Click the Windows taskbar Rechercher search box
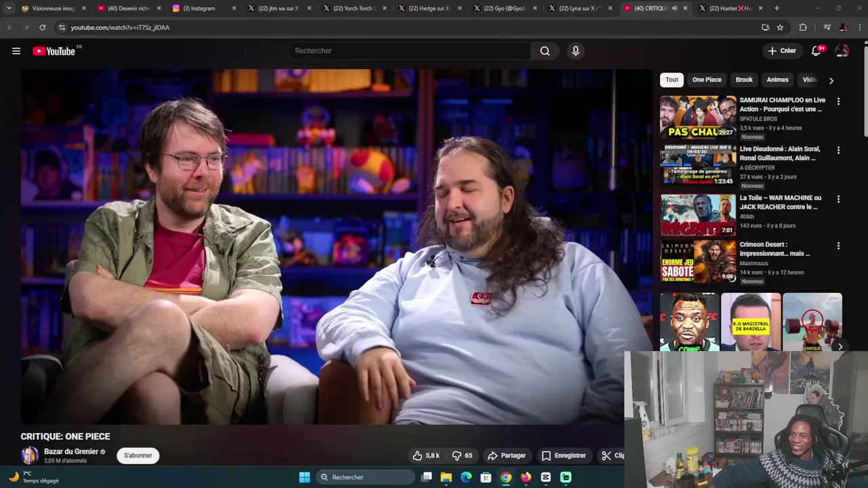The width and height of the screenshot is (868, 488). 365,477
